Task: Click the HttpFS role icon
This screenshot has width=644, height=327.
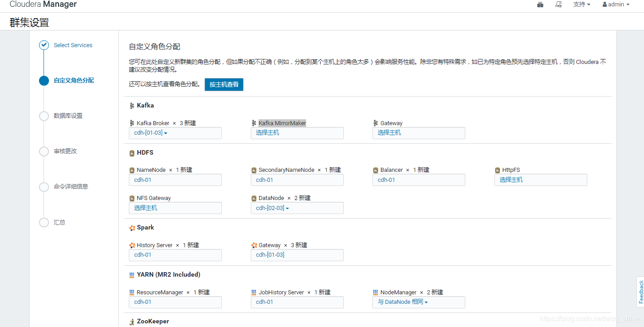Action: (x=498, y=171)
